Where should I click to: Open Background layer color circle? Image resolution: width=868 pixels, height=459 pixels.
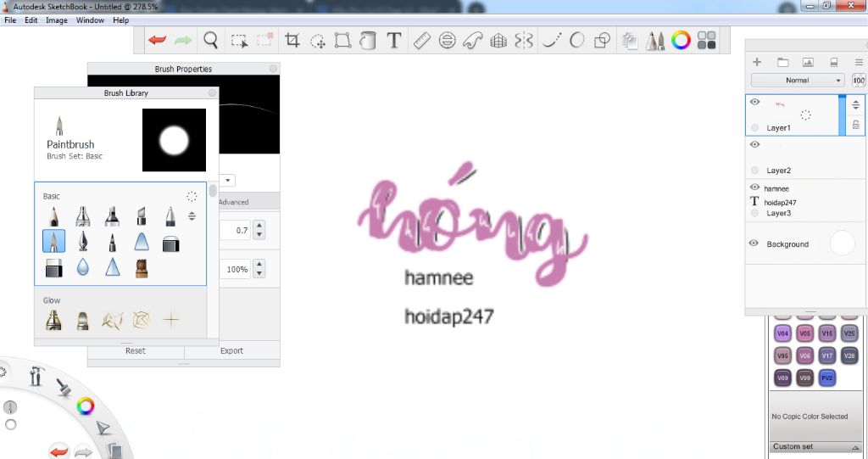842,243
